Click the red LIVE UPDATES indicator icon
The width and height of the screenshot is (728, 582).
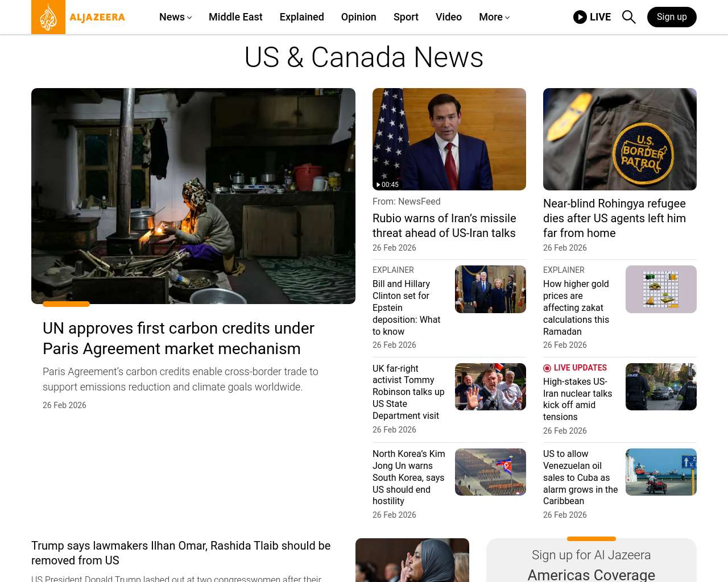pos(547,368)
